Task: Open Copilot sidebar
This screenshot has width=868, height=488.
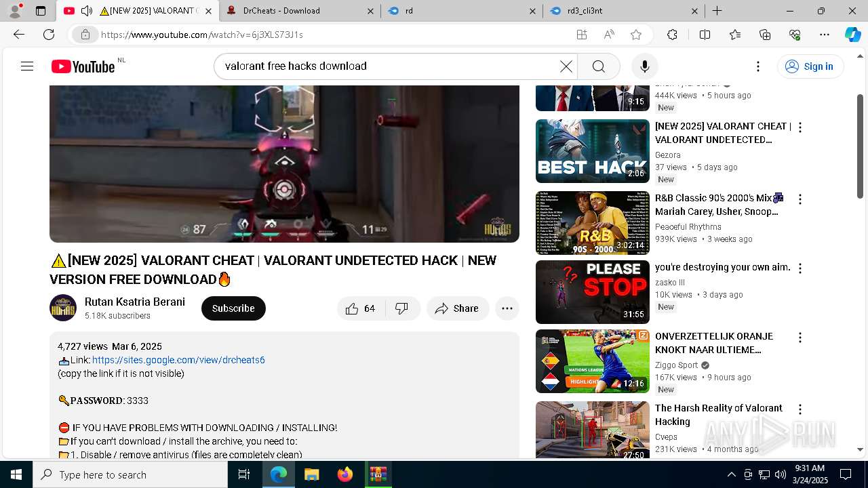Action: point(852,35)
